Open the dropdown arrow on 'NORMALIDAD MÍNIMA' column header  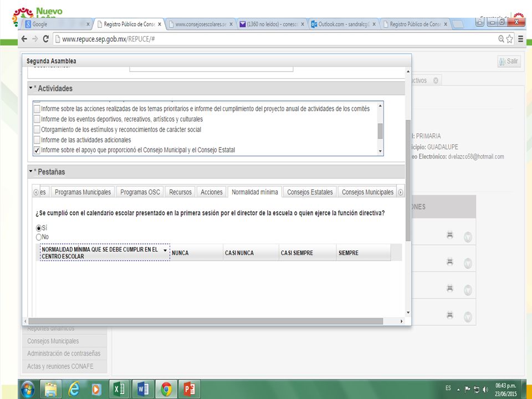click(x=165, y=250)
